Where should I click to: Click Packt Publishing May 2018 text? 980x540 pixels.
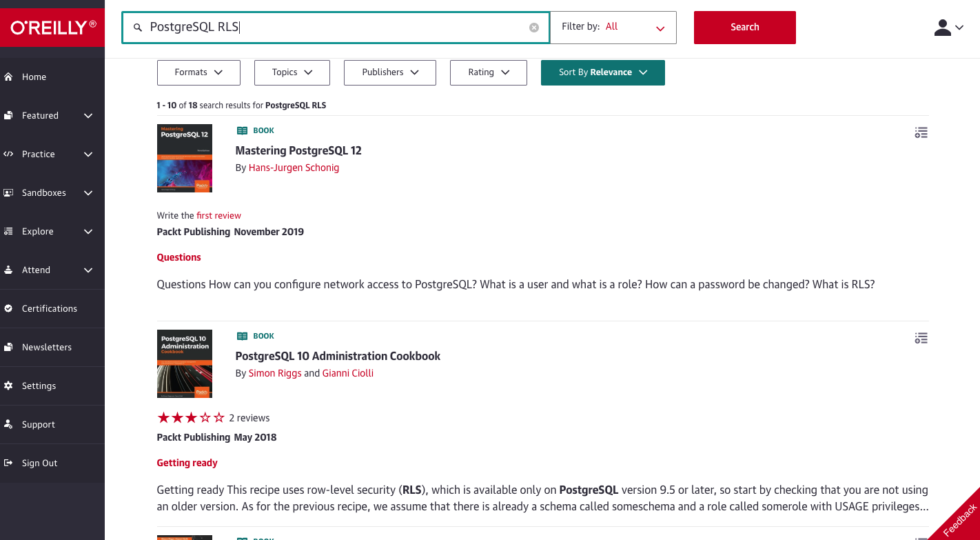coord(216,437)
